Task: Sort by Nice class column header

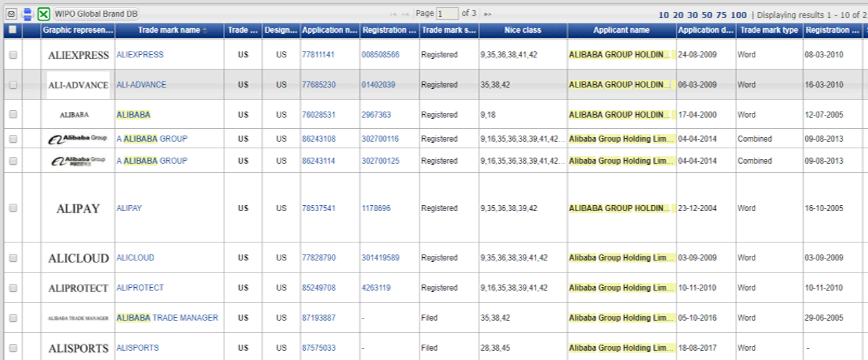Action: [x=523, y=30]
